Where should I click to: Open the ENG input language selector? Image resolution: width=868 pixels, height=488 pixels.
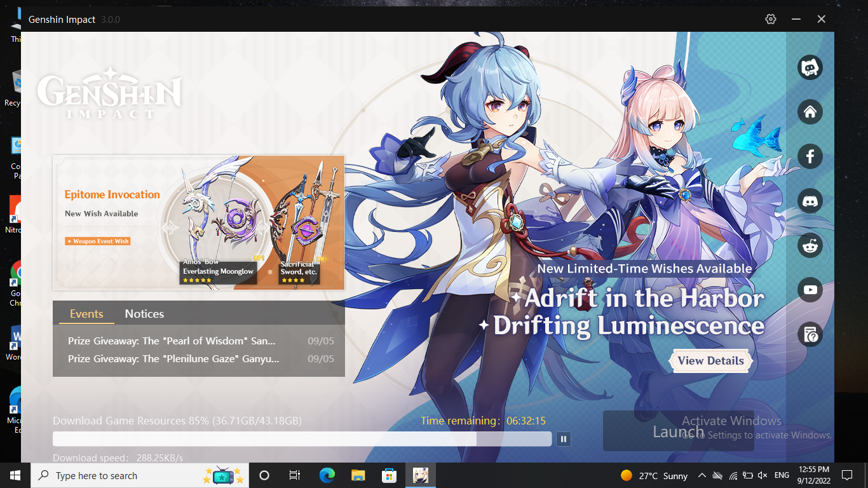point(782,475)
